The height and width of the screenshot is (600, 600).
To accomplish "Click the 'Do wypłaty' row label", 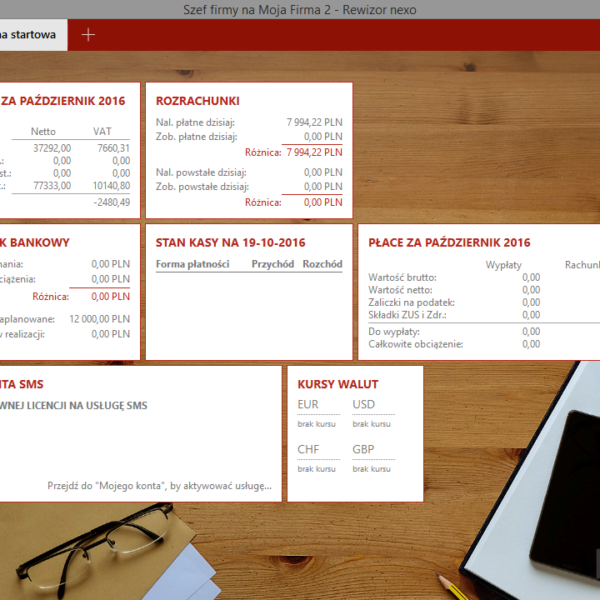I will [x=394, y=332].
